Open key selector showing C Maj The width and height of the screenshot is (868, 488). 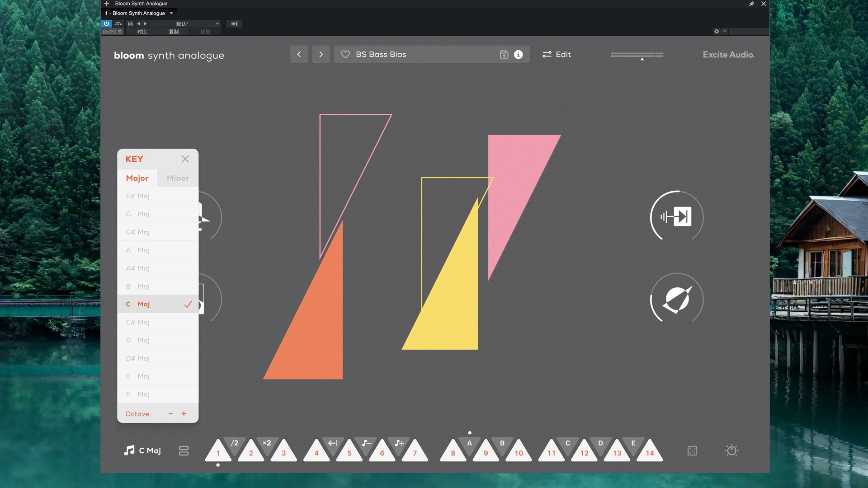click(142, 450)
